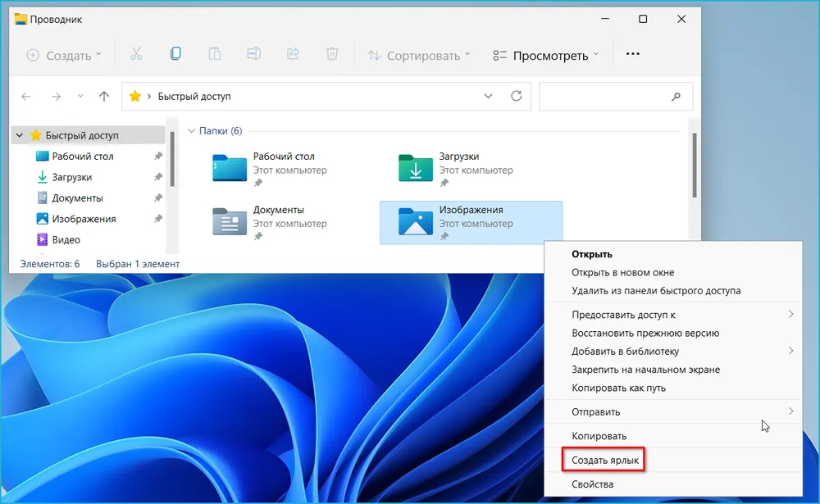Screen dimensions: 820x504
Task: Select Свойства from context menu
Action: click(592, 484)
